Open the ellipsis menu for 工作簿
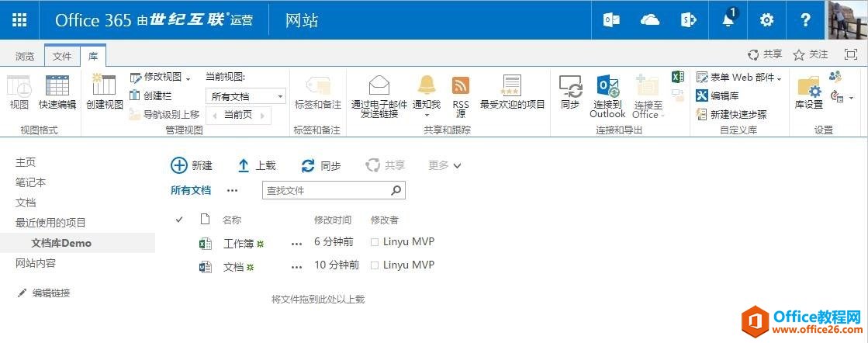868x343 pixels. click(x=297, y=244)
